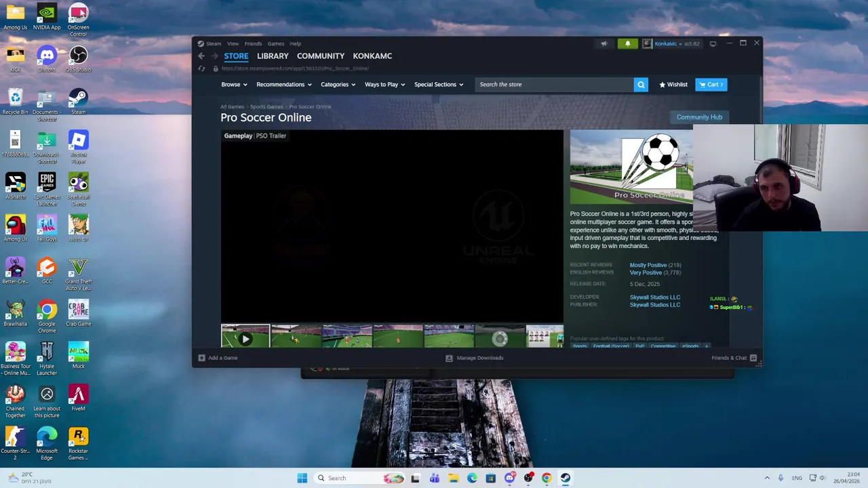Screen dimensions: 868x488
Task: Click Skywall Studios LLC developer link
Action: 654,297
